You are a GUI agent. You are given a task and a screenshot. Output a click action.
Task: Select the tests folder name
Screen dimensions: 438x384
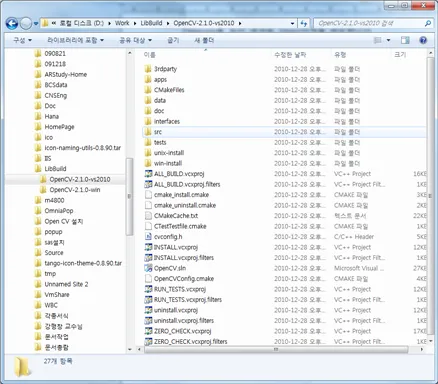tap(160, 142)
